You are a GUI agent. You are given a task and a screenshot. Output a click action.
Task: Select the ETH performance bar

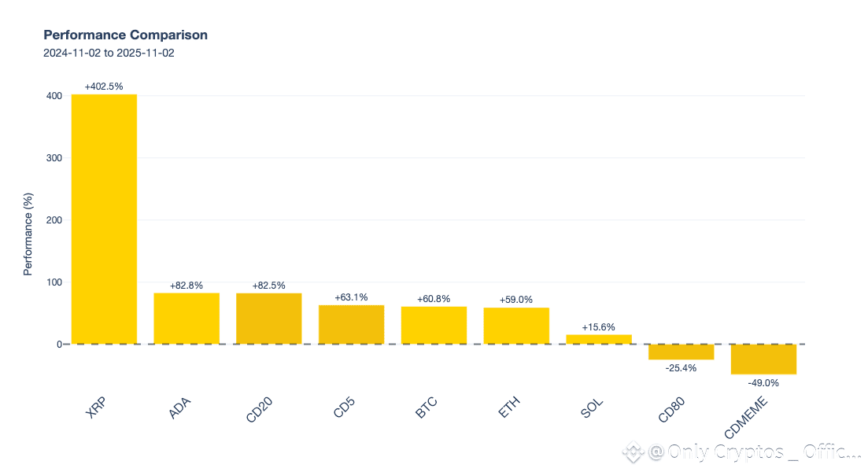click(516, 326)
